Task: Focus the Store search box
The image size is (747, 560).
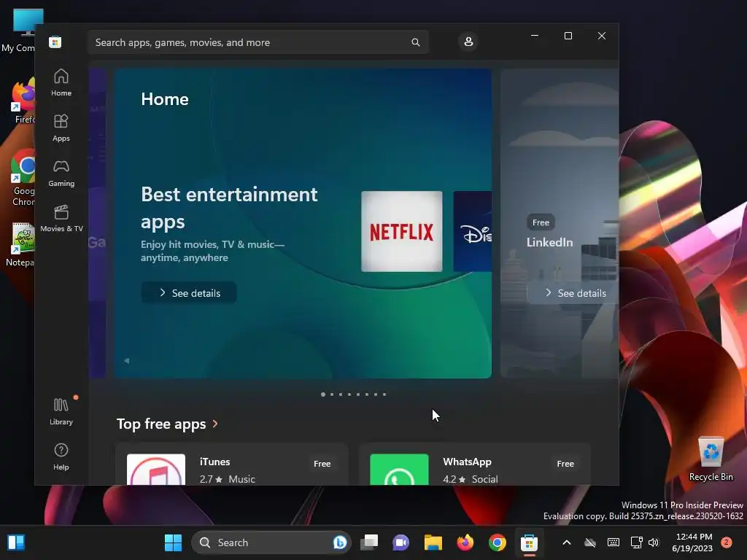Action: 258,42
